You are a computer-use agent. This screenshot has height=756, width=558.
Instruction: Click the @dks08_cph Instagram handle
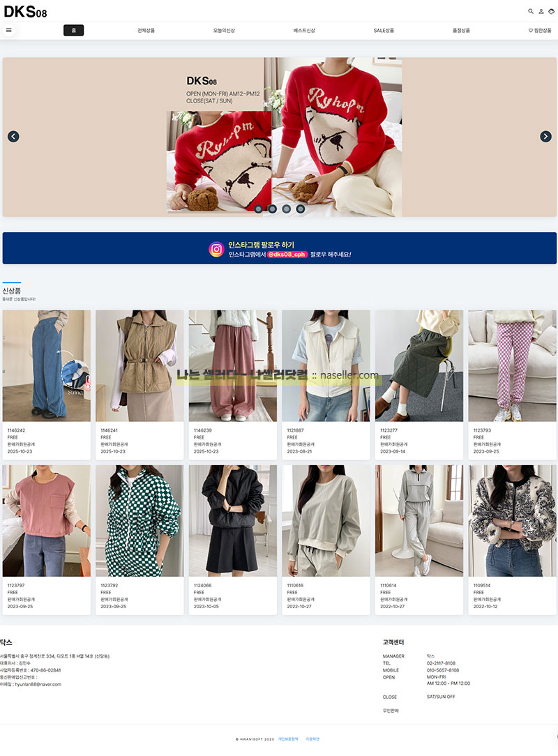point(287,255)
